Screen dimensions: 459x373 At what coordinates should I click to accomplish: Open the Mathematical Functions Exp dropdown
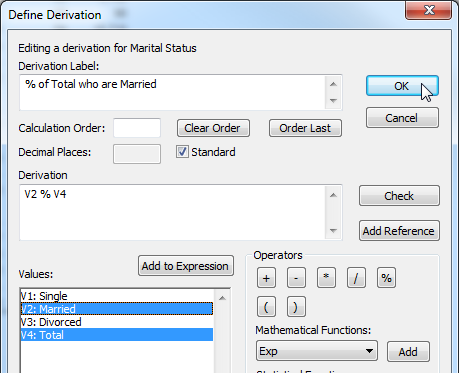(x=317, y=351)
